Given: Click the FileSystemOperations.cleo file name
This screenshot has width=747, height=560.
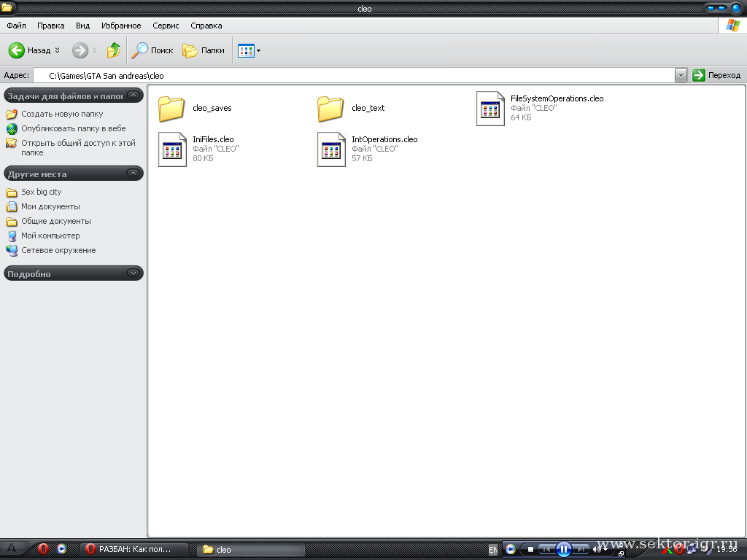Looking at the screenshot, I should (x=557, y=98).
